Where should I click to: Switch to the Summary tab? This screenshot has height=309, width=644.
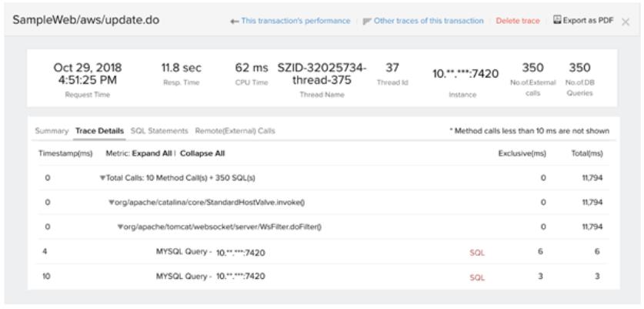[52, 131]
